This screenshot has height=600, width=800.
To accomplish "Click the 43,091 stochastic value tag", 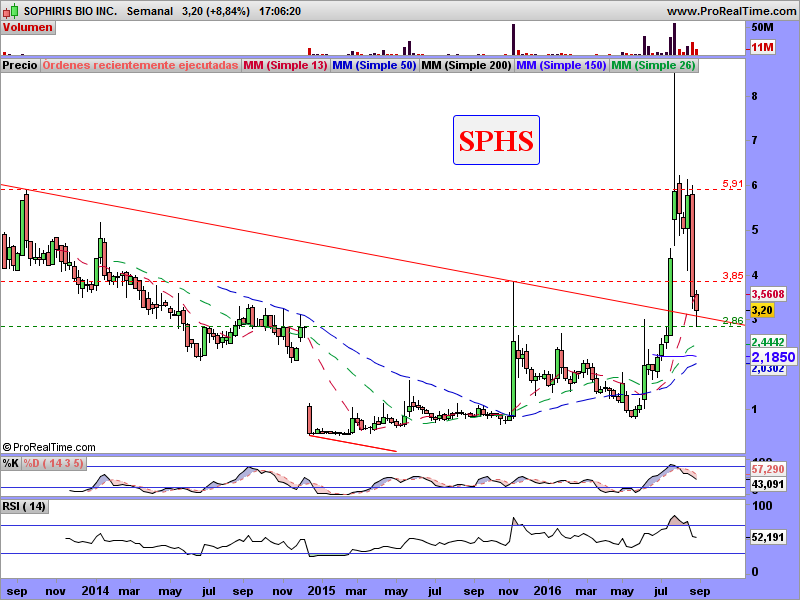I will click(768, 484).
